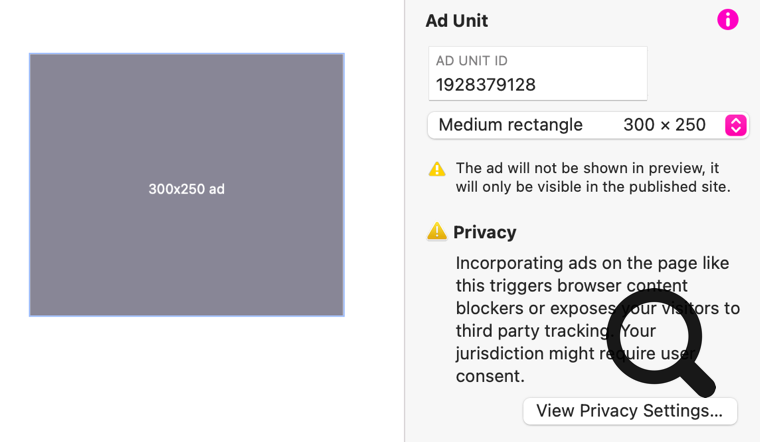Click the pink up-down arrows on size selector

pos(736,125)
